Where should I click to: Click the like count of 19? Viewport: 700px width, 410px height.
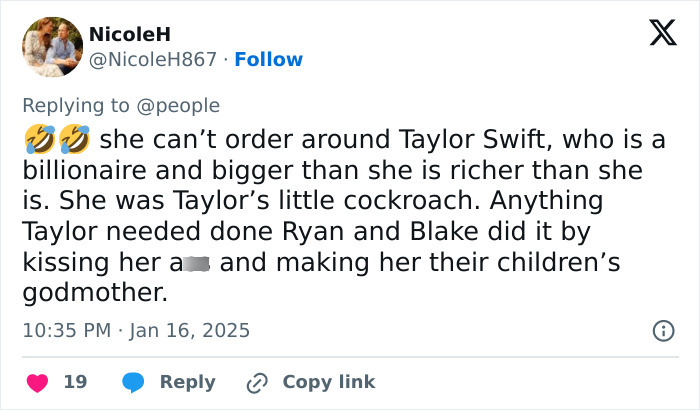(x=75, y=382)
